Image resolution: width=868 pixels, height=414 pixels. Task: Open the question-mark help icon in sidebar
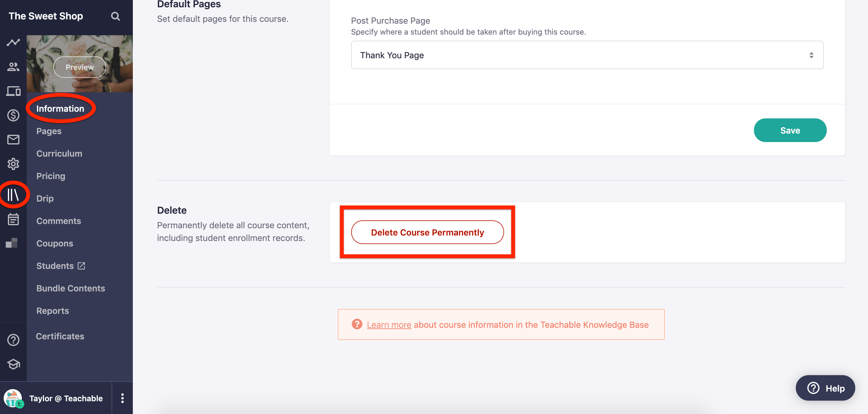(x=13, y=340)
